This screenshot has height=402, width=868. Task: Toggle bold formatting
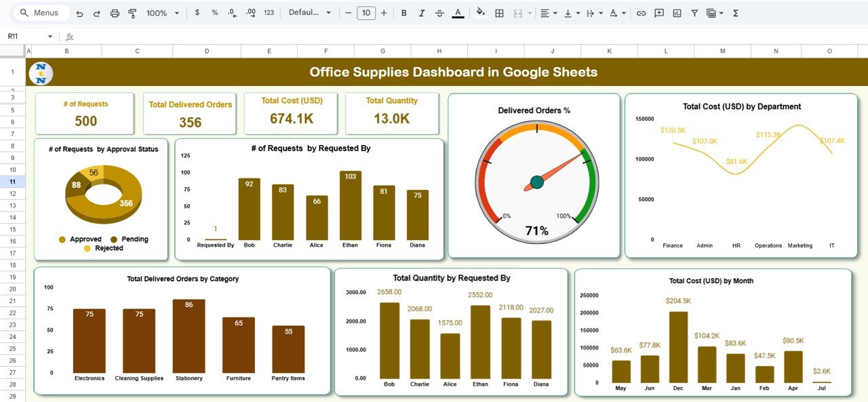(404, 13)
